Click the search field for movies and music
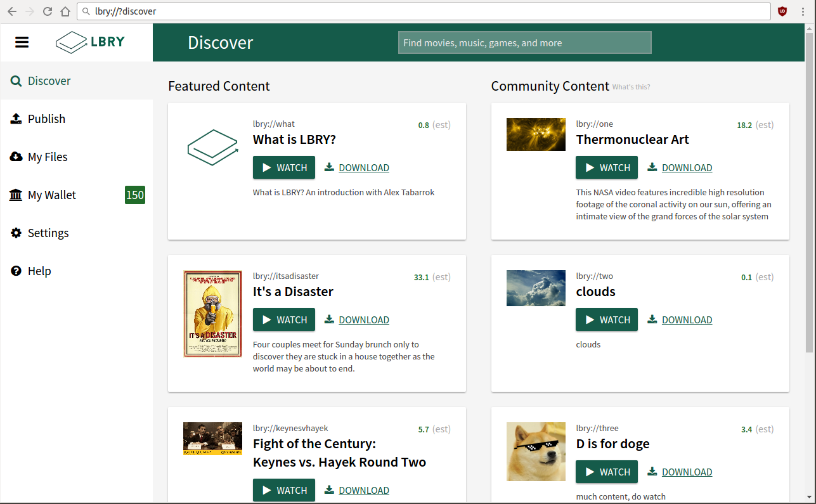This screenshot has width=816, height=504. tap(524, 43)
